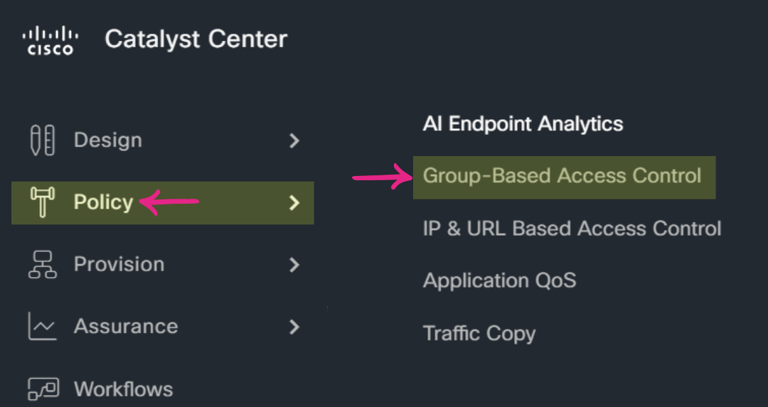Expand the Provision submenu arrow
The width and height of the screenshot is (768, 407).
pyautogui.click(x=294, y=265)
